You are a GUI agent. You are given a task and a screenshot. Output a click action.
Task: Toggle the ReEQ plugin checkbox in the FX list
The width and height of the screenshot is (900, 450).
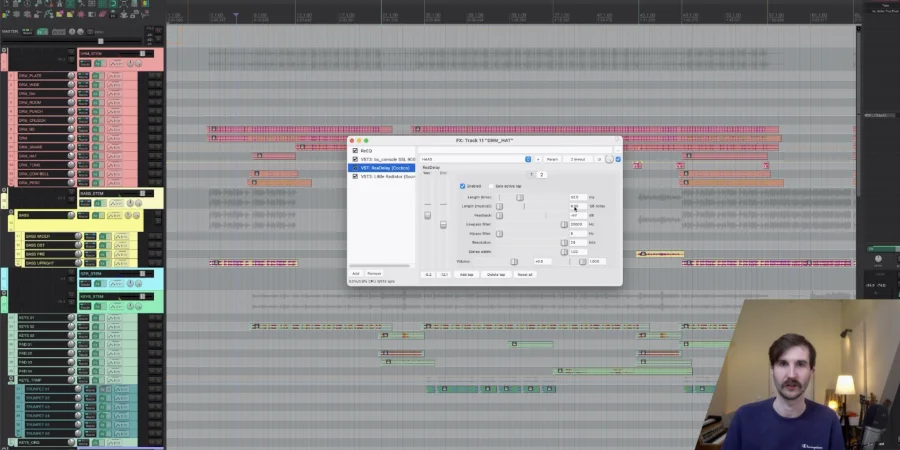[x=355, y=150]
